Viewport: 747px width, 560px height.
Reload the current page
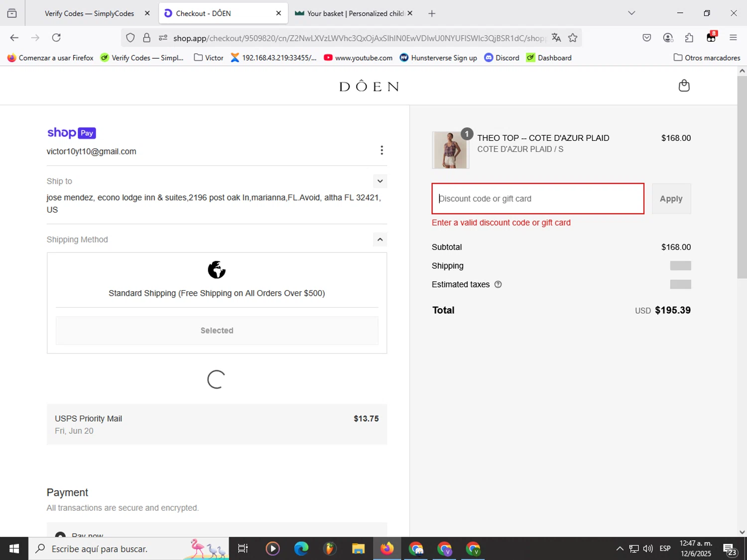coord(56,38)
